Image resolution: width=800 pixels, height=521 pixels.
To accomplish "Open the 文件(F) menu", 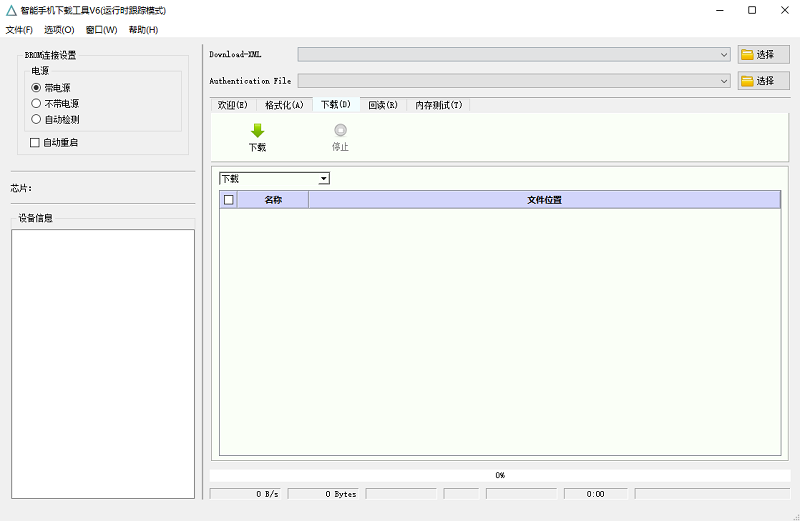I will (x=19, y=30).
